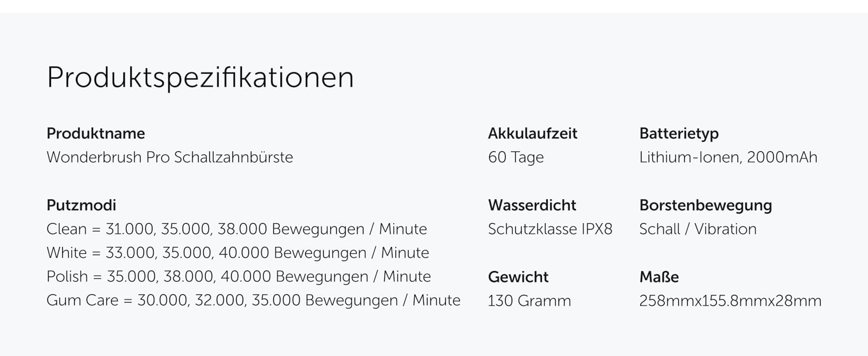Select the Borstenbewegung label
The image size is (868, 356).
[706, 205]
